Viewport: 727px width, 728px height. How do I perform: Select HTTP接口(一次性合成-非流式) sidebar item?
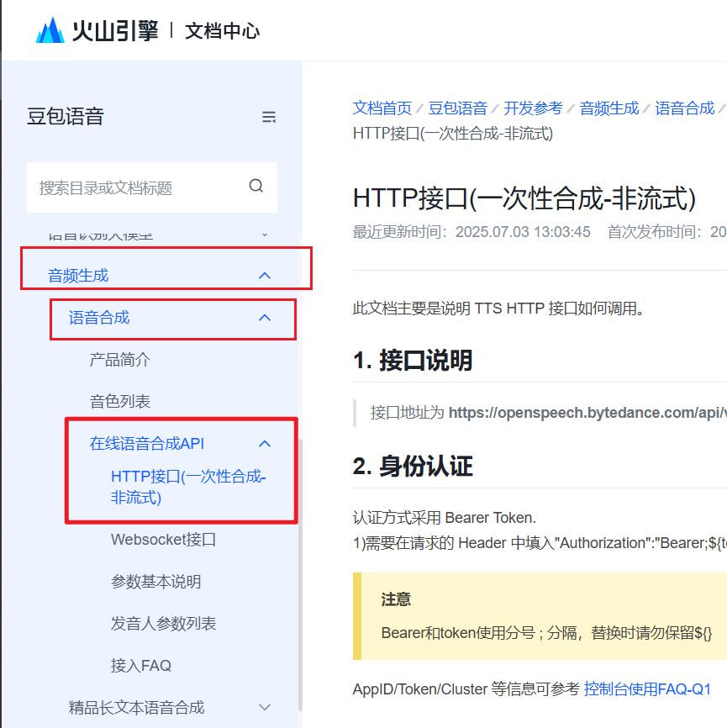[188, 487]
